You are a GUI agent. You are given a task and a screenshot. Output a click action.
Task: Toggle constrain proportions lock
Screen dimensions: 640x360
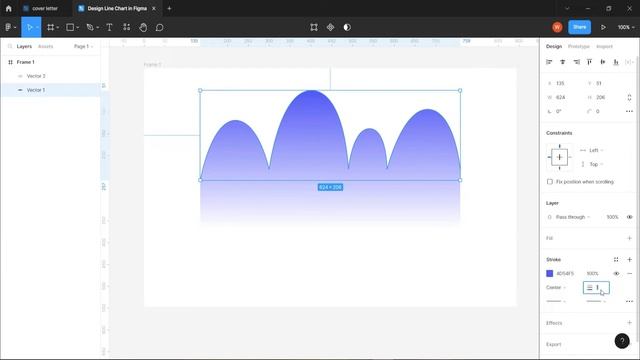pyautogui.click(x=629, y=98)
